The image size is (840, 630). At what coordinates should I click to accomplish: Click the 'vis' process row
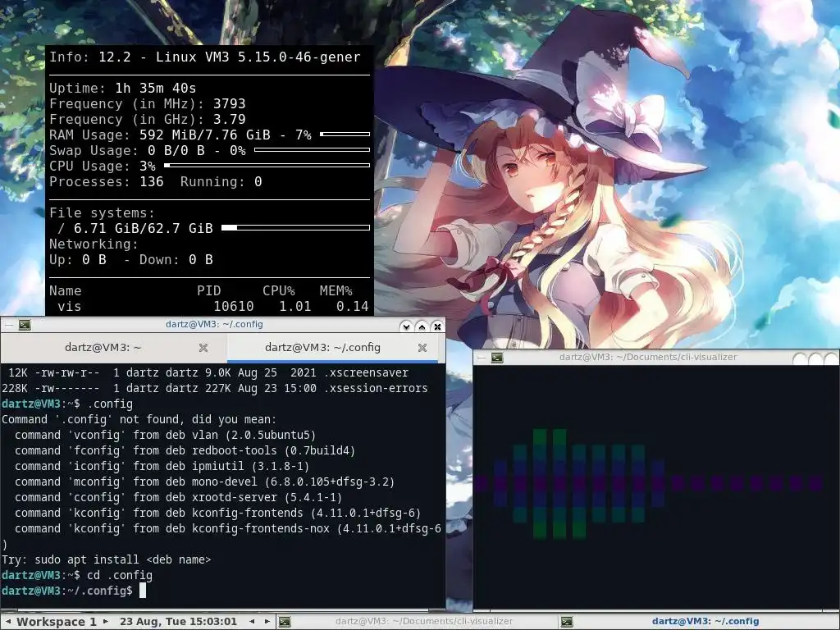(x=209, y=307)
